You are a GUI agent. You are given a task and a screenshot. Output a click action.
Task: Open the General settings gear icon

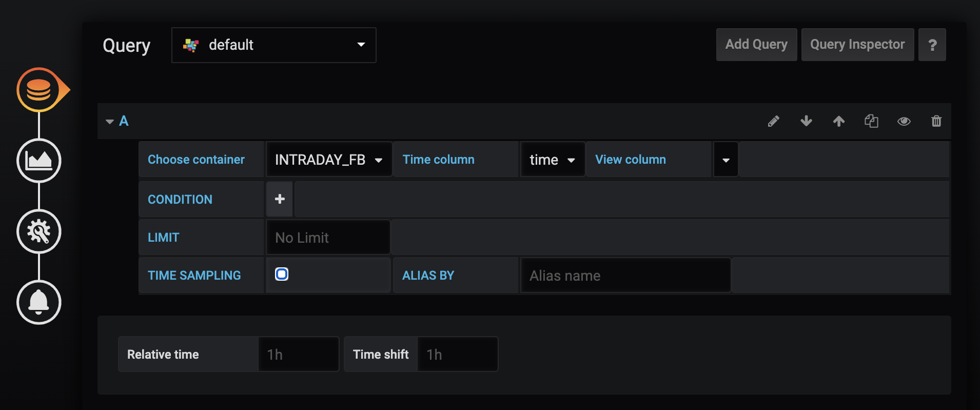coord(39,231)
